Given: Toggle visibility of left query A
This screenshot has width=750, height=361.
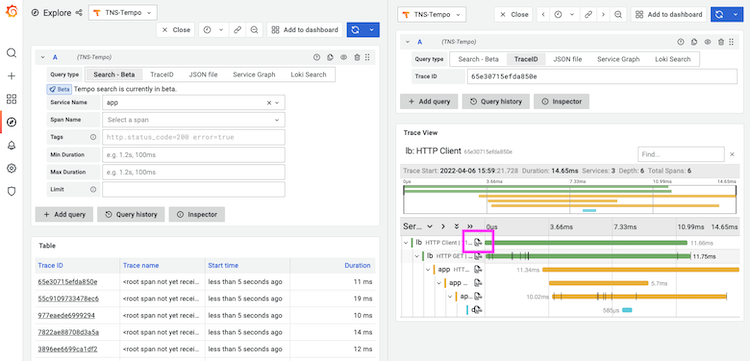Looking at the screenshot, I should tap(343, 57).
